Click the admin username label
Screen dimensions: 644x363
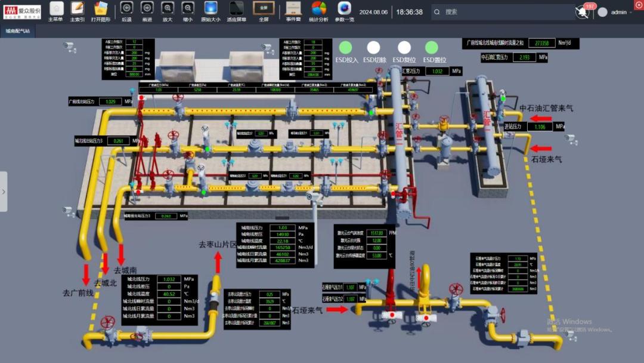click(x=618, y=13)
